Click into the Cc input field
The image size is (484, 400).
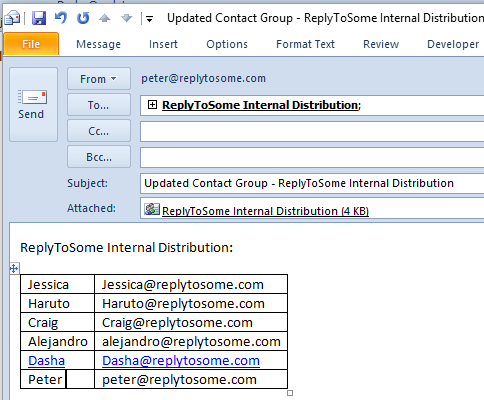coord(312,131)
